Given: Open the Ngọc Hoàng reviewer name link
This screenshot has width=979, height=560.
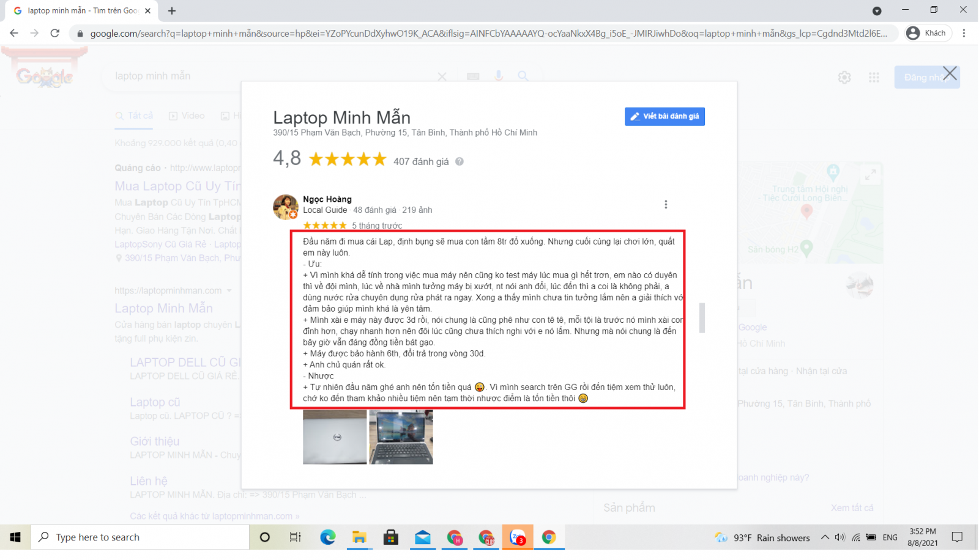Looking at the screenshot, I should 327,199.
